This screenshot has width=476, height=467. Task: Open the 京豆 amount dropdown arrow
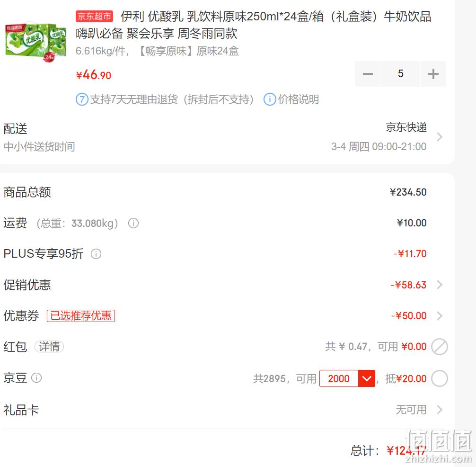coord(367,378)
